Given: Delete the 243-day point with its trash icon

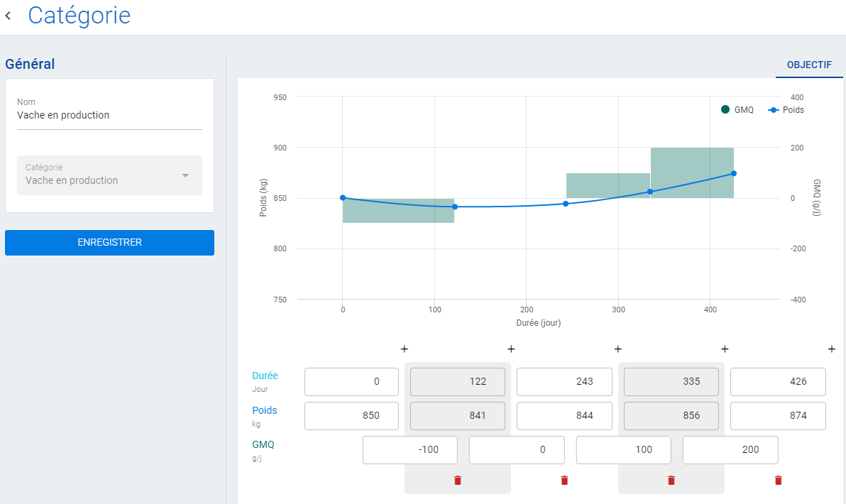Looking at the screenshot, I should (x=564, y=481).
